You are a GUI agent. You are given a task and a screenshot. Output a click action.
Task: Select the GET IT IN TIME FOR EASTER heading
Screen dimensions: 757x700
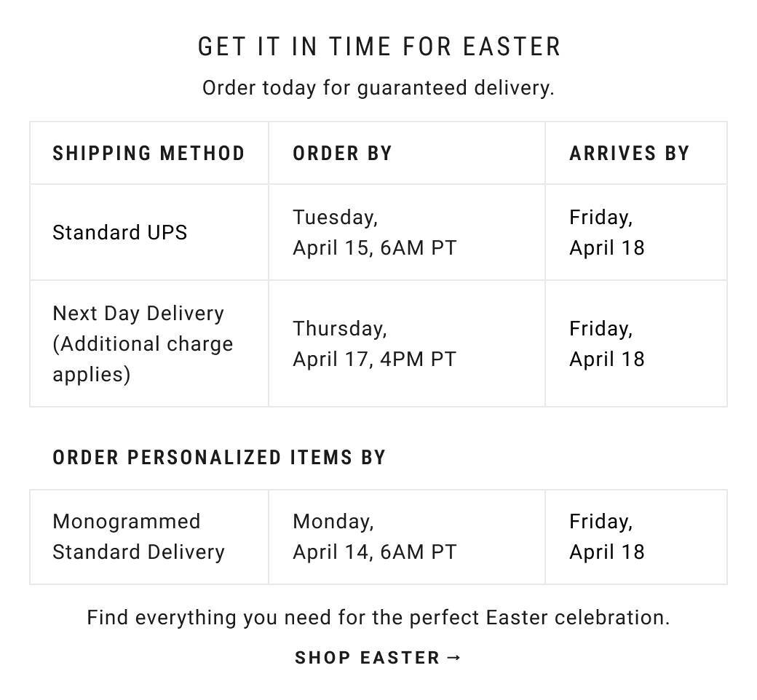pyautogui.click(x=379, y=47)
